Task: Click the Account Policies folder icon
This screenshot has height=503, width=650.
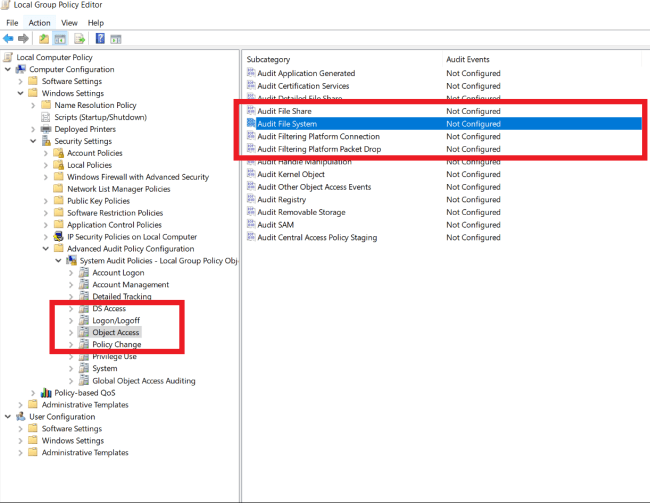Action: (59, 153)
